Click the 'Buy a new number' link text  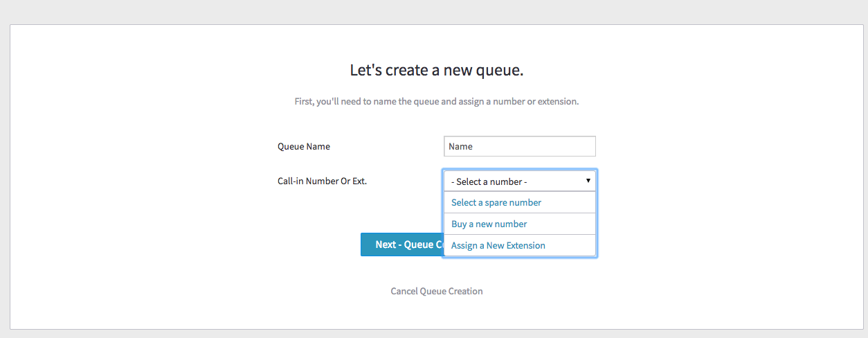coord(489,224)
